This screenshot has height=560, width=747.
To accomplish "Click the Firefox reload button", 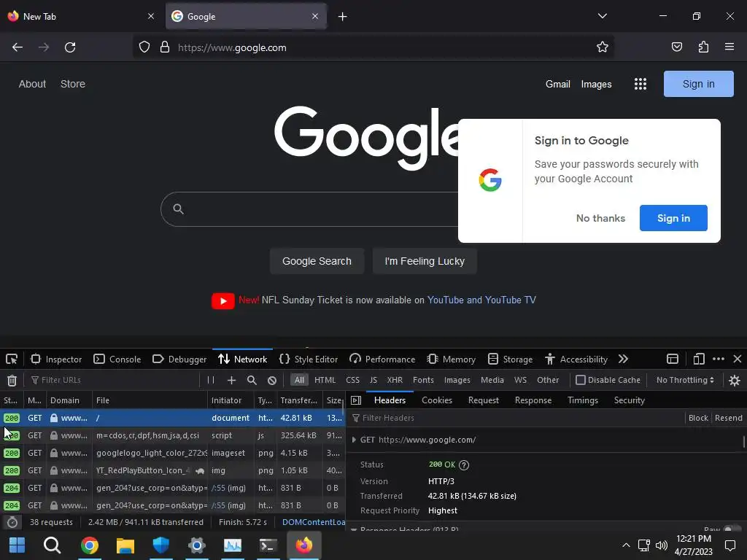I will pyautogui.click(x=70, y=47).
